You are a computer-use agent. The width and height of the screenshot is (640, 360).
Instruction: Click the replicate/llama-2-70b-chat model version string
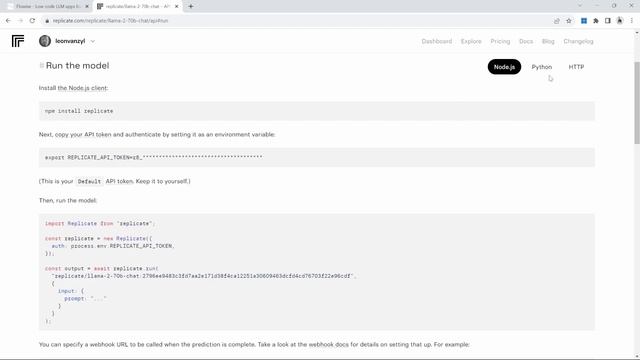pyautogui.click(x=204, y=276)
